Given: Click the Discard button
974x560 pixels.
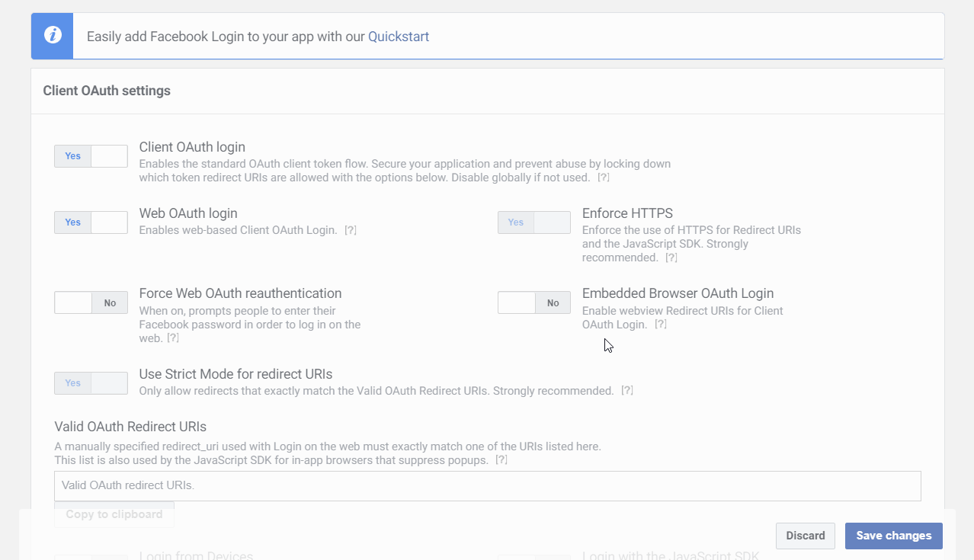Looking at the screenshot, I should coord(806,536).
